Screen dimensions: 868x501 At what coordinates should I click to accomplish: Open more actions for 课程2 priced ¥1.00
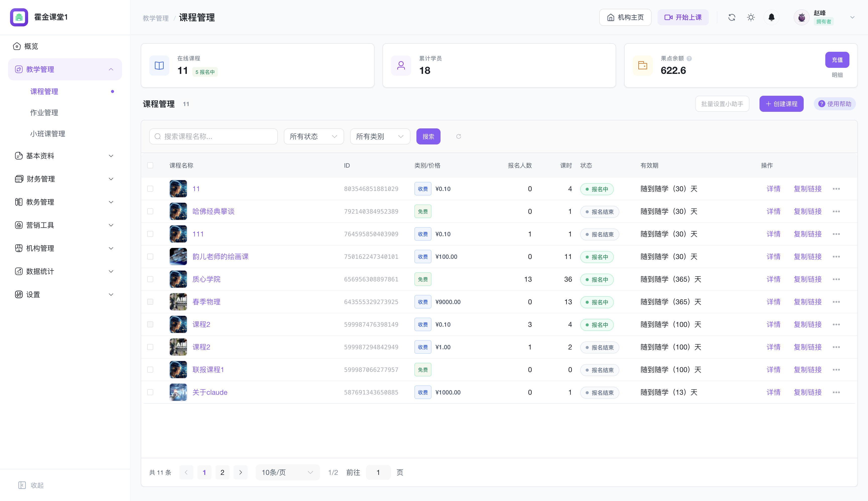[836, 347]
